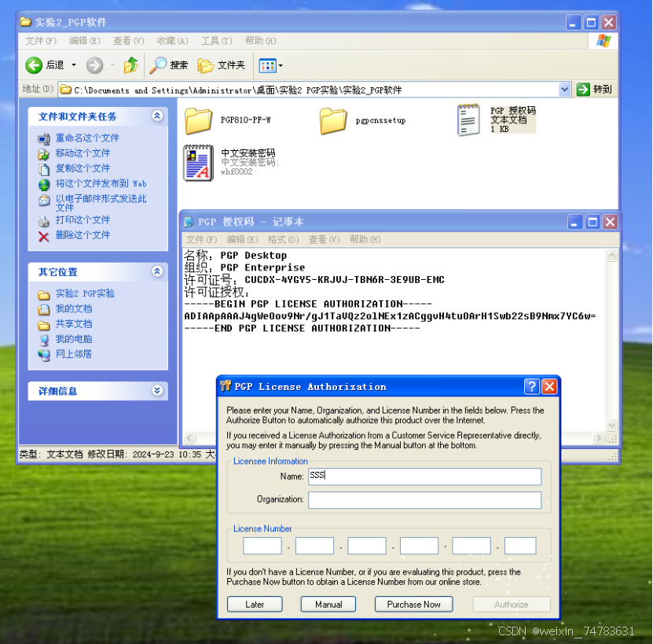Open Explorer 帮助(H) menu
The image size is (653, 644).
260,41
